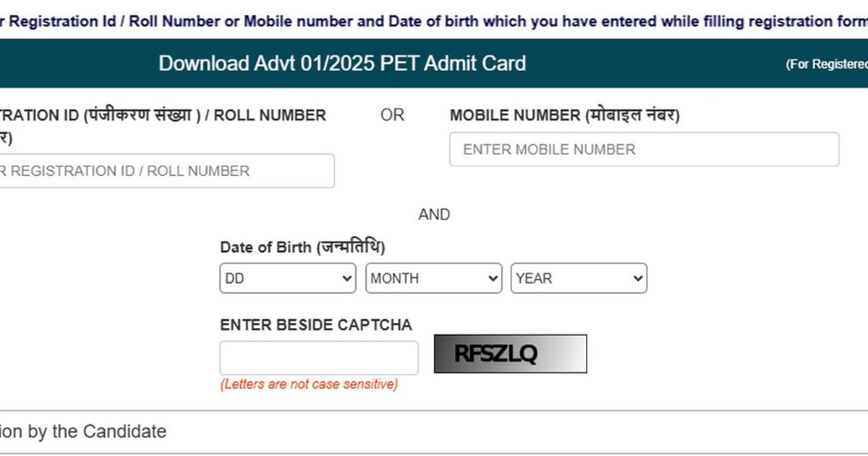This screenshot has width=868, height=456.
Task: Click the DD dropdown chevron arrow
Action: (x=346, y=278)
